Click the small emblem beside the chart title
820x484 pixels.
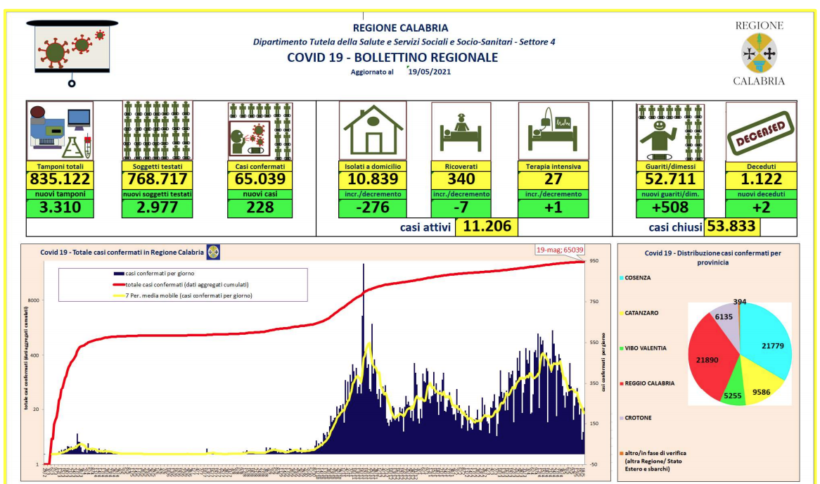coord(212,251)
